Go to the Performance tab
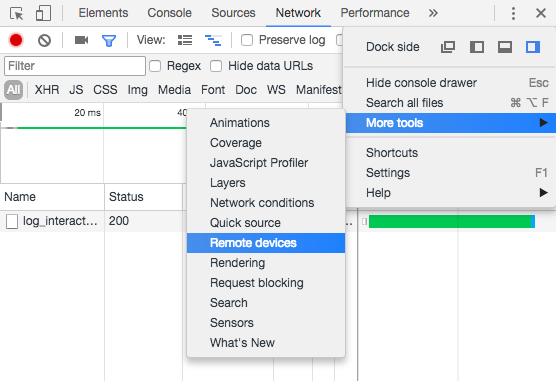556x381 pixels. (x=375, y=13)
